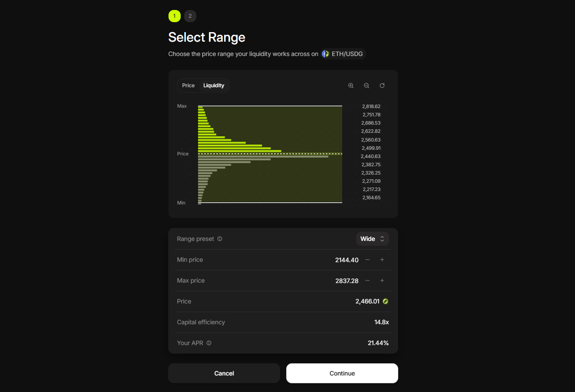Click the 2,560.63 axis price label
575x392 pixels.
point(370,140)
